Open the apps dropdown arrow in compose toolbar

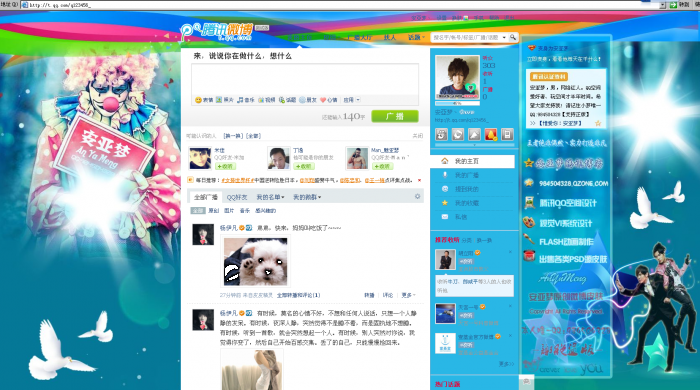point(358,100)
